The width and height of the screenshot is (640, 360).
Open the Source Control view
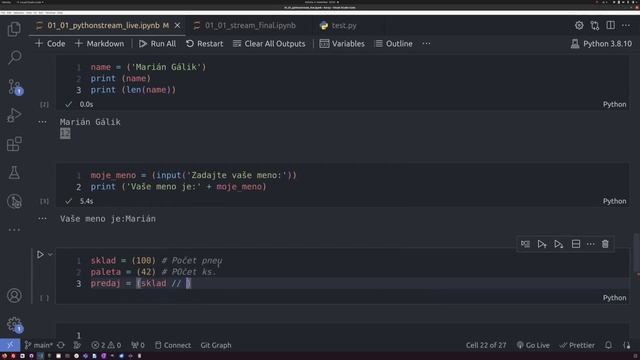point(14,87)
